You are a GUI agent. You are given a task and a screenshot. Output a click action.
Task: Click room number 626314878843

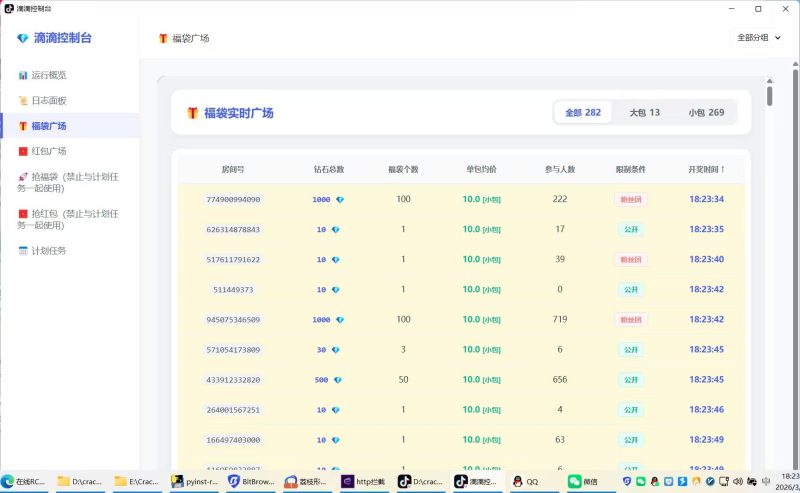[x=233, y=230]
